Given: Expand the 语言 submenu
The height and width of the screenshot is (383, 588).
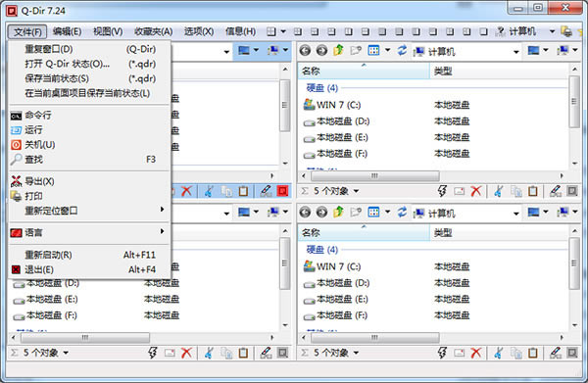Looking at the screenshot, I should tap(162, 231).
